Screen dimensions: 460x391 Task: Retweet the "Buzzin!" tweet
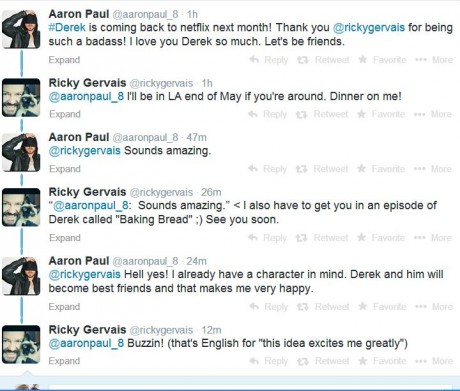[x=323, y=361]
